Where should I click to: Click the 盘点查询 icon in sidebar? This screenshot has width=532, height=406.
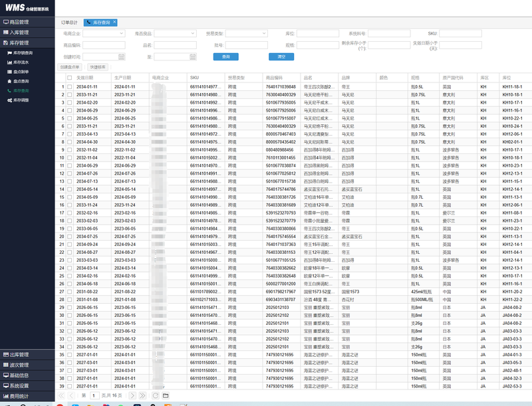[9, 81]
